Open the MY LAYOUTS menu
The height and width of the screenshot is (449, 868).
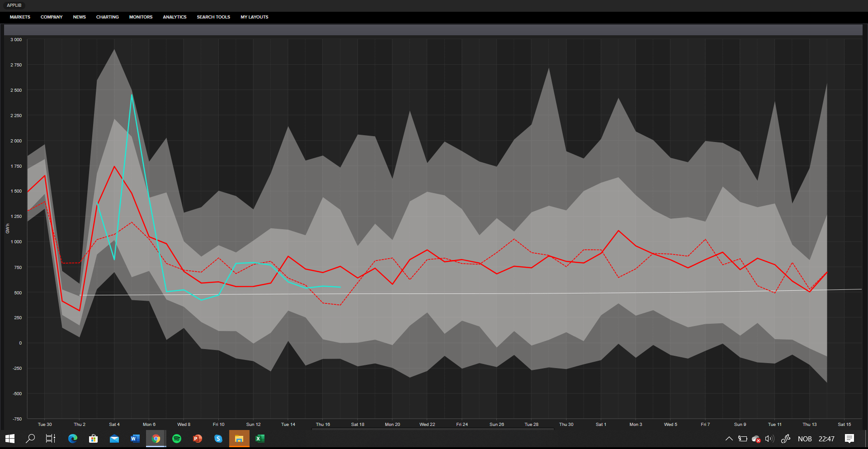click(x=255, y=17)
